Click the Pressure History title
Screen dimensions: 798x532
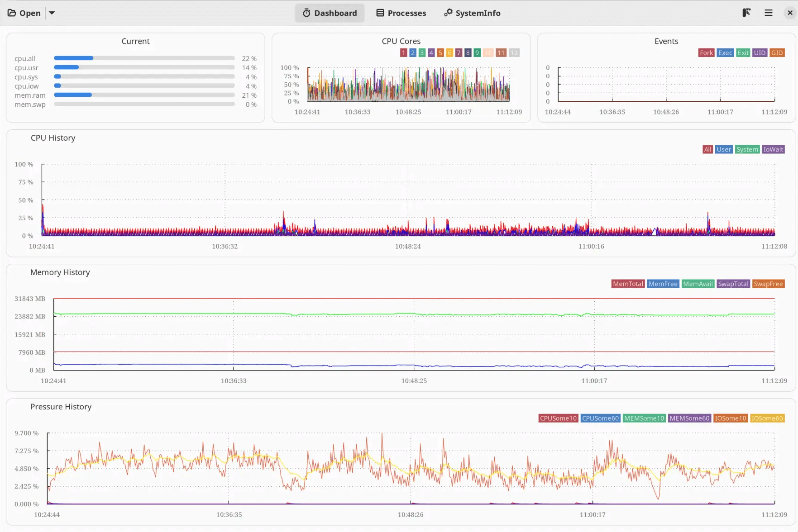[x=61, y=407]
